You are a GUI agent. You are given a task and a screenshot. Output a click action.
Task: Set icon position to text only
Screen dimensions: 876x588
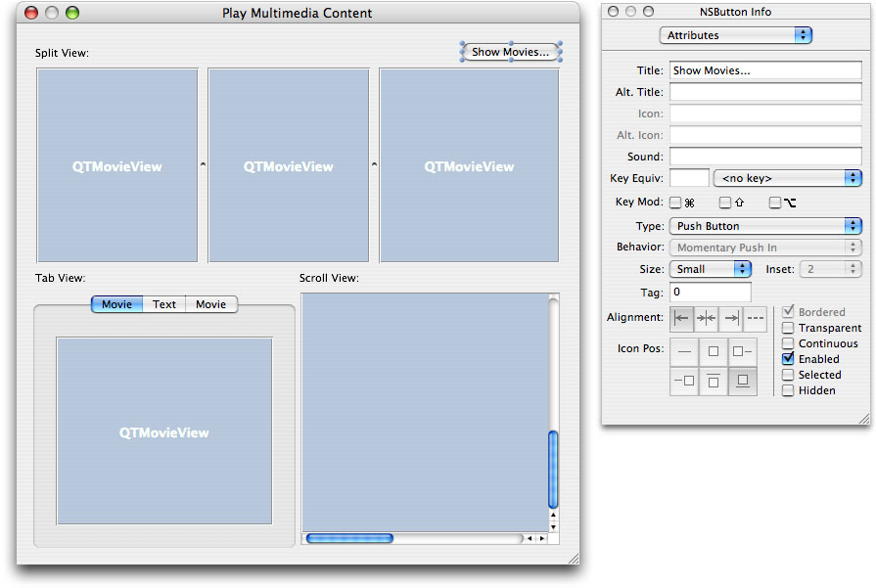683,351
